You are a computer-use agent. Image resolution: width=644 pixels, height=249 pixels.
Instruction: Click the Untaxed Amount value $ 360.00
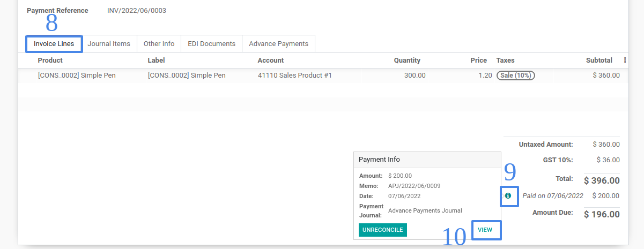pos(606,144)
